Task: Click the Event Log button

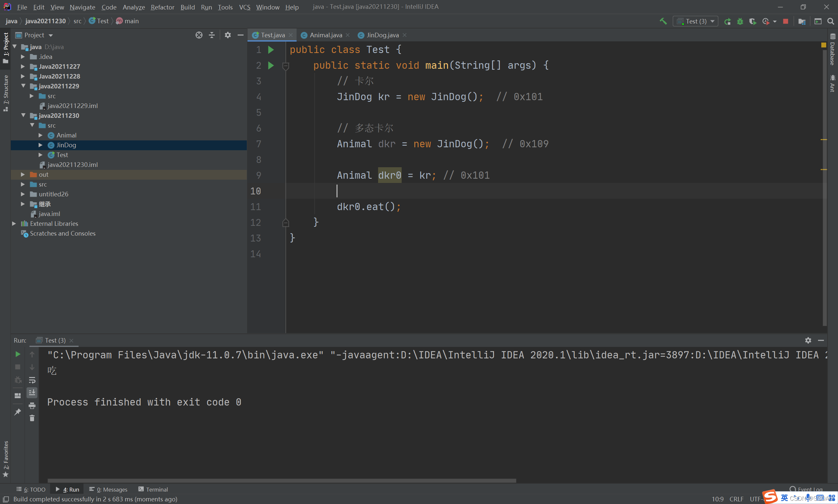Action: [x=806, y=489]
